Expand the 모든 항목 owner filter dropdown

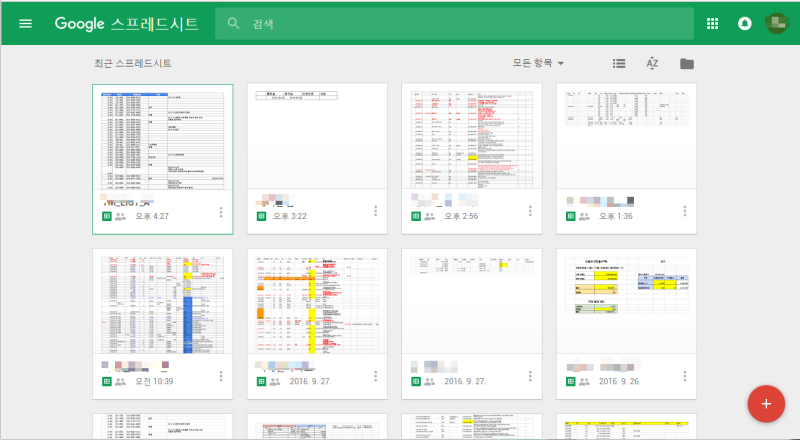point(538,63)
